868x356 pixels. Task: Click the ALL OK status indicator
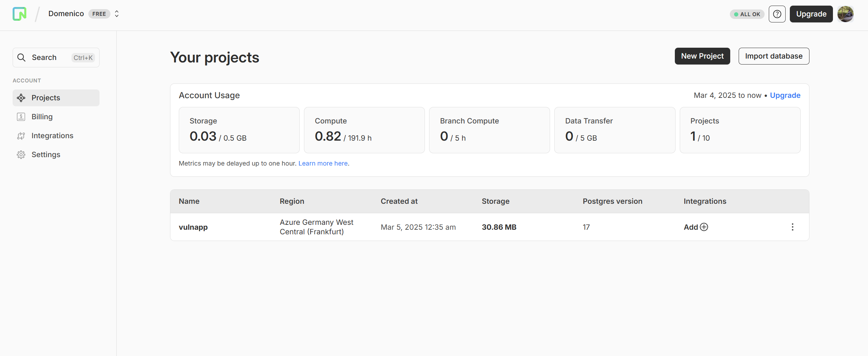747,14
